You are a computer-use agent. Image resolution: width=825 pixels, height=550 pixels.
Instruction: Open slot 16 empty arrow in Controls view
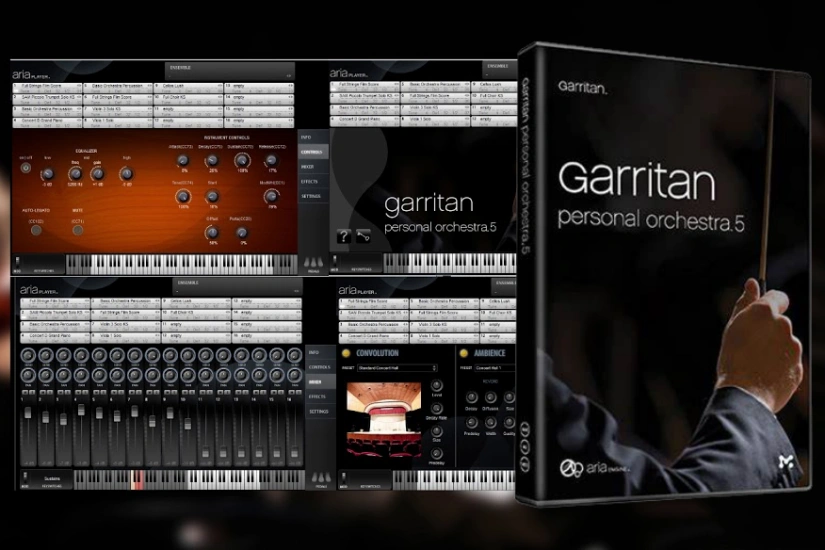pyautogui.click(x=290, y=121)
